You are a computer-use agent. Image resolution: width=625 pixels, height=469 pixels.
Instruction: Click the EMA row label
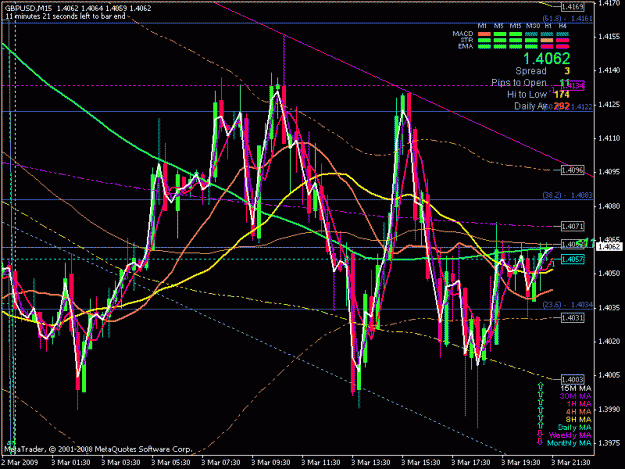click(466, 46)
